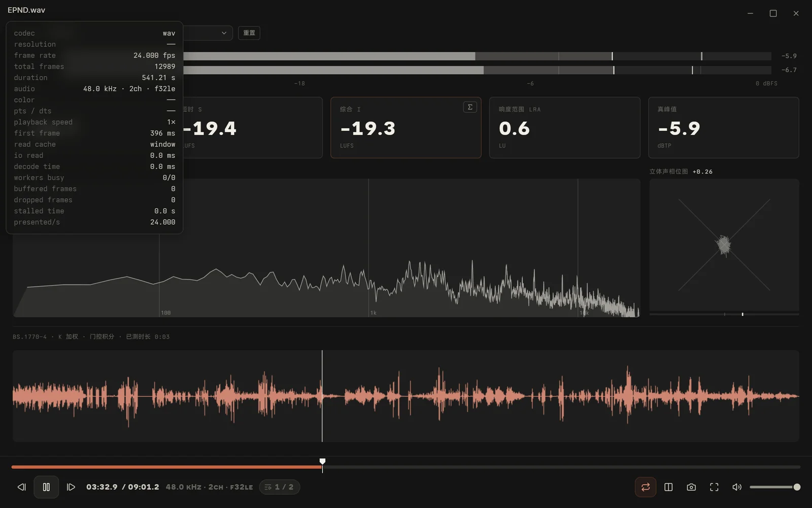
Task: Toggle loop playback
Action: (646, 487)
